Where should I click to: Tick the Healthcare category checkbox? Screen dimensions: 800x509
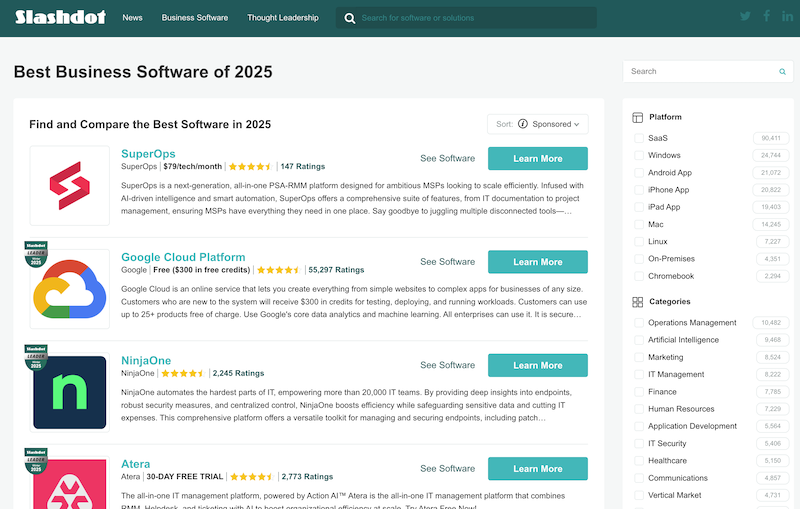638,461
